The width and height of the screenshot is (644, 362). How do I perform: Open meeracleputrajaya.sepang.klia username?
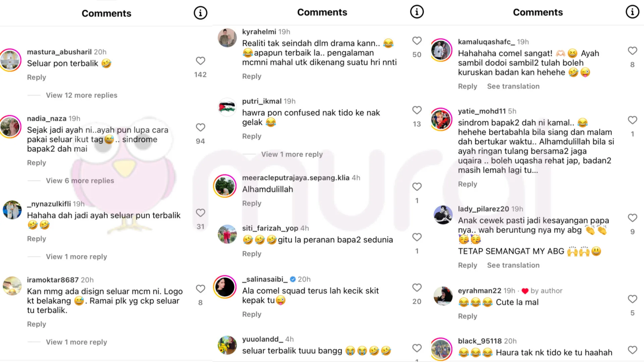pos(296,178)
